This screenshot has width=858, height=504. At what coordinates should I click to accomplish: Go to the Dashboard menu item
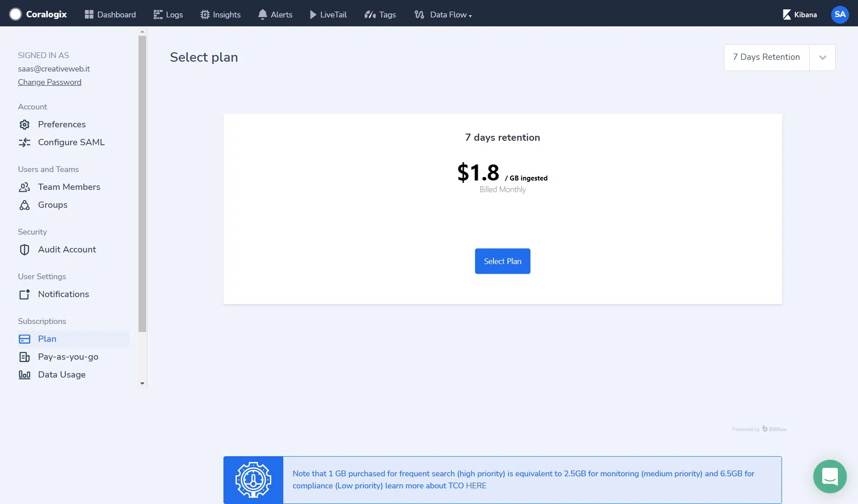(x=110, y=15)
